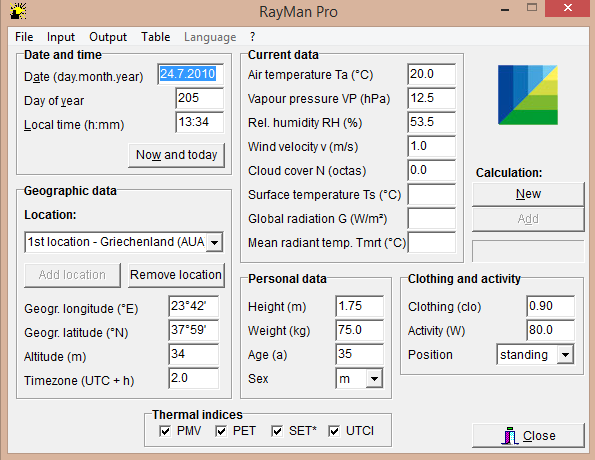The image size is (595, 460).
Task: Close the RayMan Pro window
Action: point(568,8)
